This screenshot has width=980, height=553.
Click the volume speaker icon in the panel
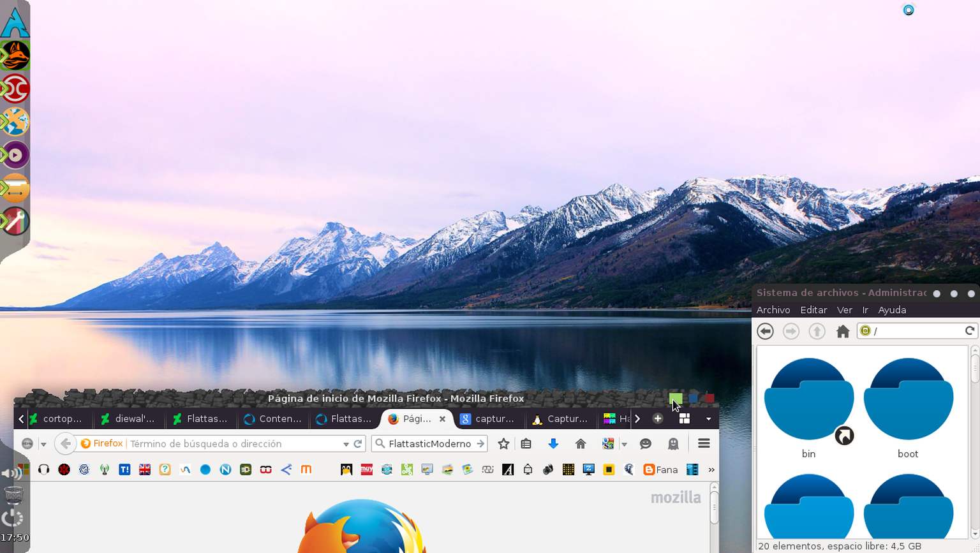[x=11, y=473]
